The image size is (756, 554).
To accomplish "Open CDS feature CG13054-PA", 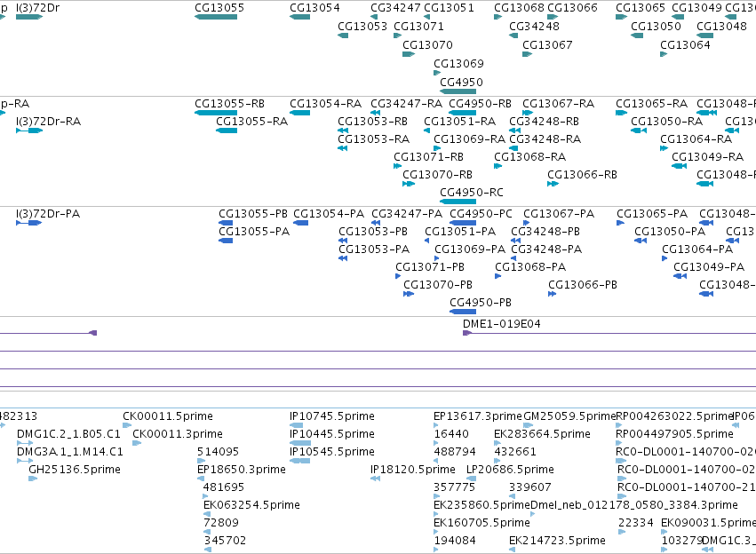I will tap(301, 223).
